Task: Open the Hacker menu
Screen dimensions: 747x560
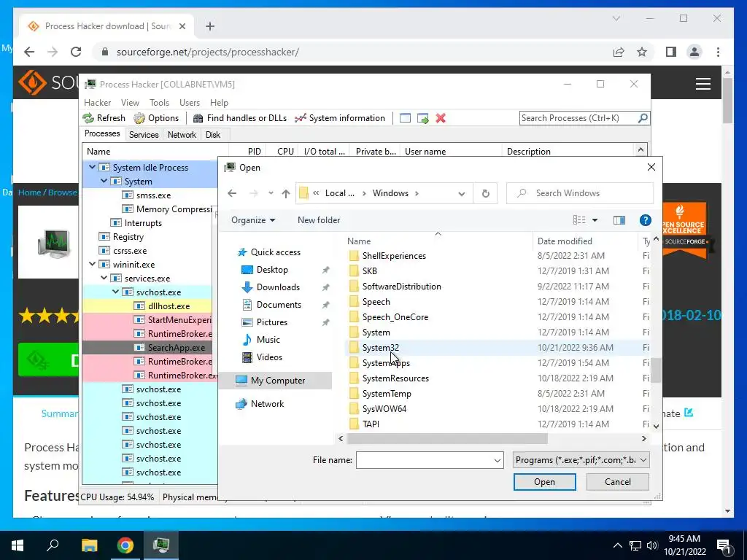Action: (x=97, y=102)
